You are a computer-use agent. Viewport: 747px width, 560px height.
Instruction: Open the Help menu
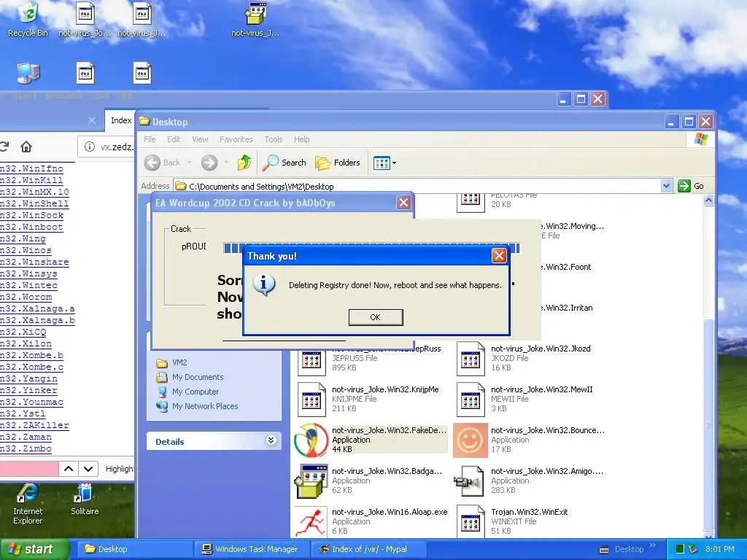point(301,139)
